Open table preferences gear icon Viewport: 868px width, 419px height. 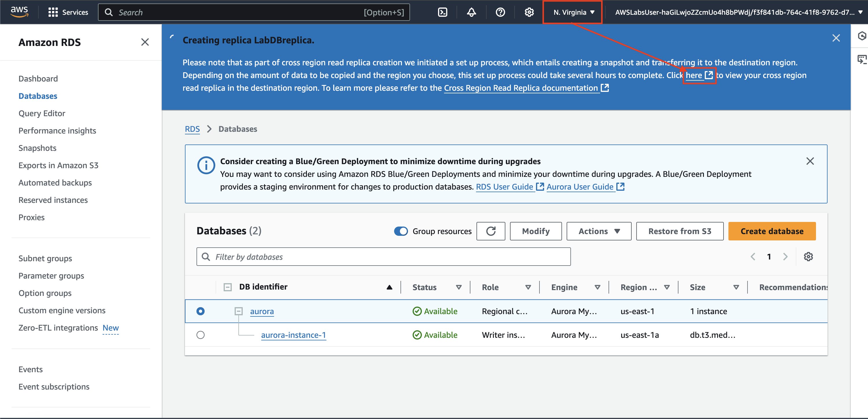click(x=808, y=257)
